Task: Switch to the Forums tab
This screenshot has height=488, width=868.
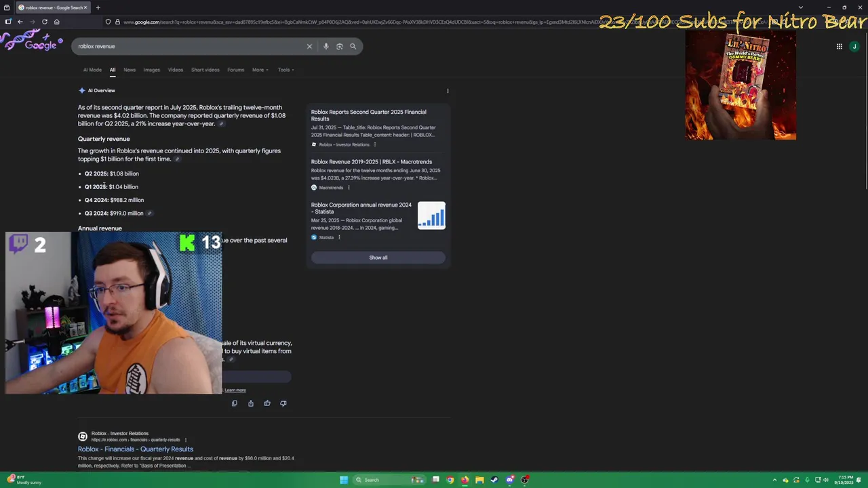Action: coord(236,70)
